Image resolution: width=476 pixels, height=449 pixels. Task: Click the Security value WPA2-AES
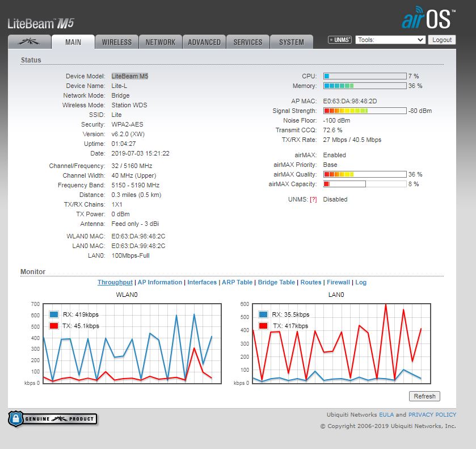pos(127,124)
